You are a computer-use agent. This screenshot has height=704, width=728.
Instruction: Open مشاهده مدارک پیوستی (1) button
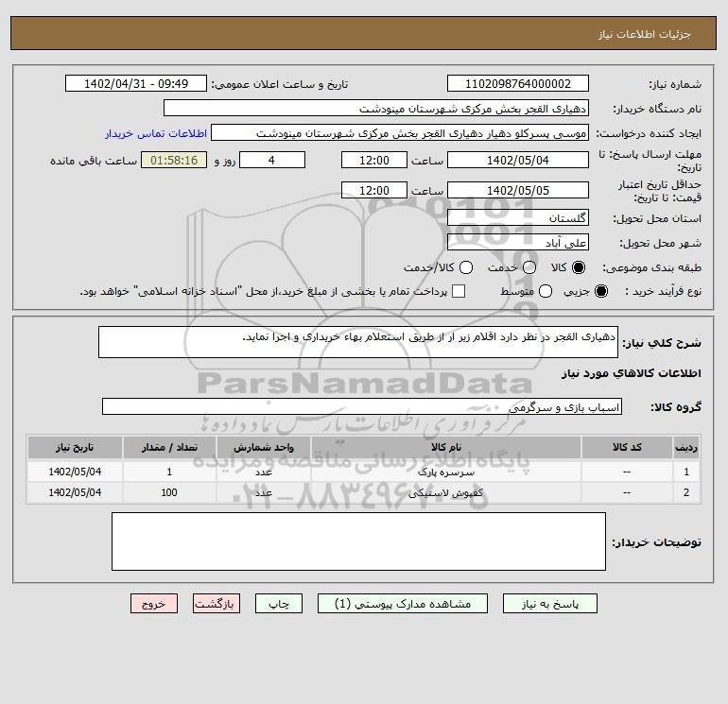[403, 604]
